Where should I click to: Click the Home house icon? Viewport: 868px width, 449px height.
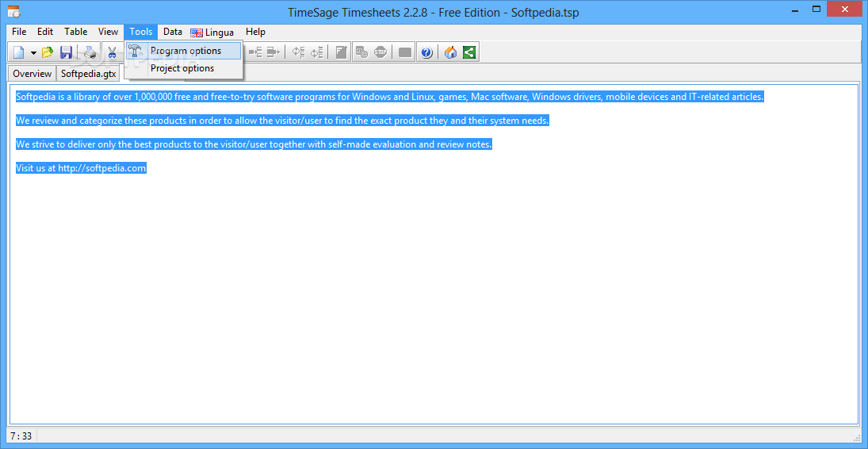tap(451, 52)
